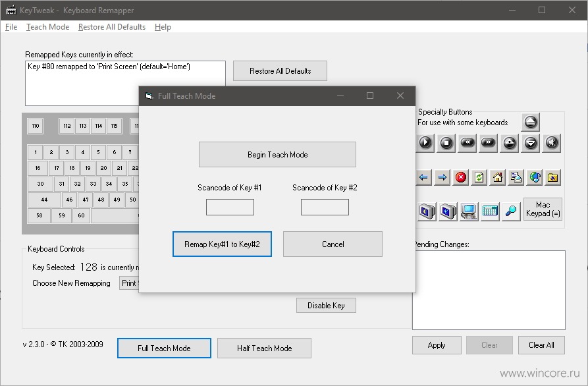
Task: Click inside the Pending Changes list box
Action: [489, 290]
